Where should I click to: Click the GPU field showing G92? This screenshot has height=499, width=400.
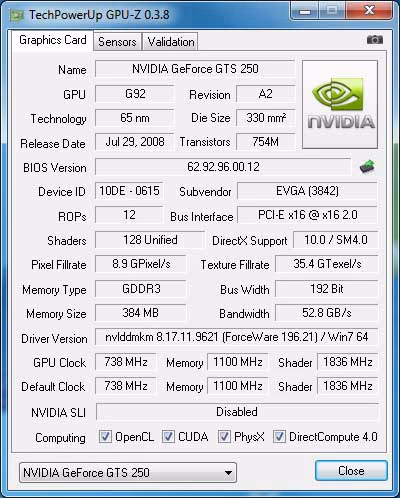[135, 94]
